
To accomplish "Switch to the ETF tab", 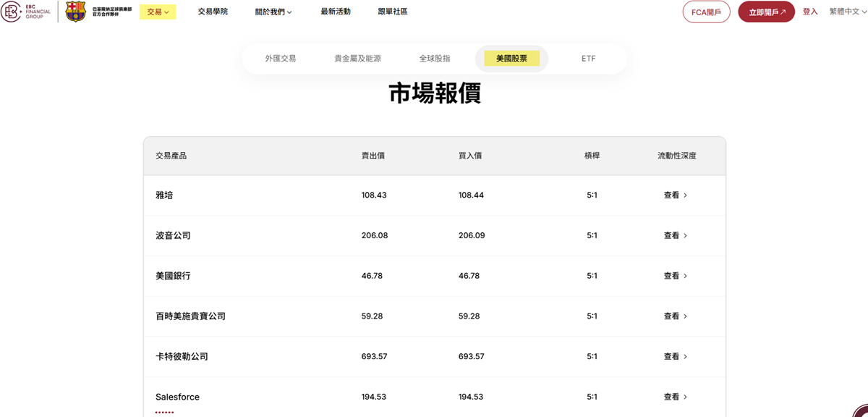I will [588, 58].
